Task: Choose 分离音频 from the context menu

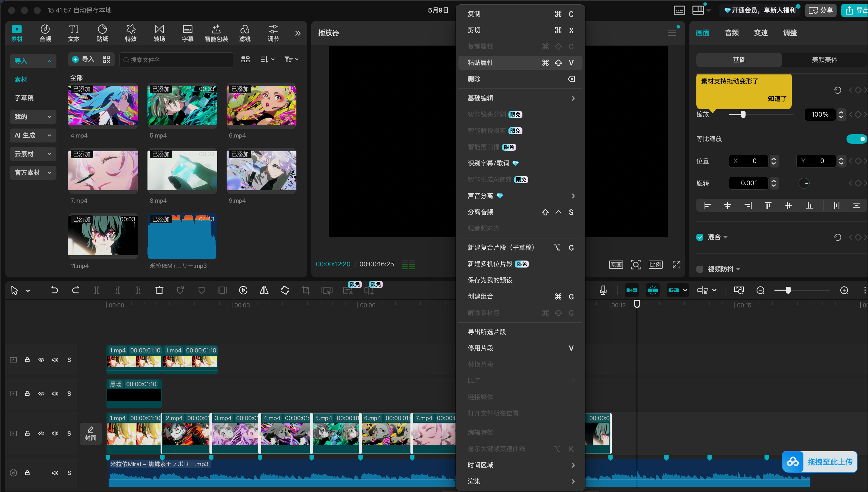Action: pos(520,212)
